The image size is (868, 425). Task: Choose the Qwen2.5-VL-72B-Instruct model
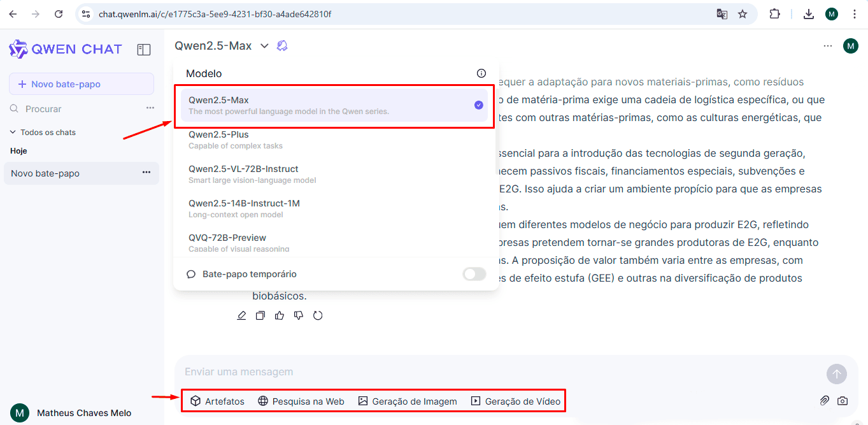click(x=334, y=174)
